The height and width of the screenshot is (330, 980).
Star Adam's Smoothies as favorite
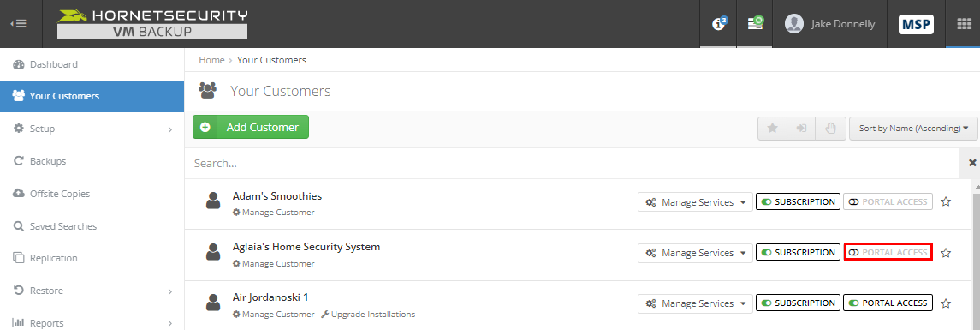[x=946, y=201]
